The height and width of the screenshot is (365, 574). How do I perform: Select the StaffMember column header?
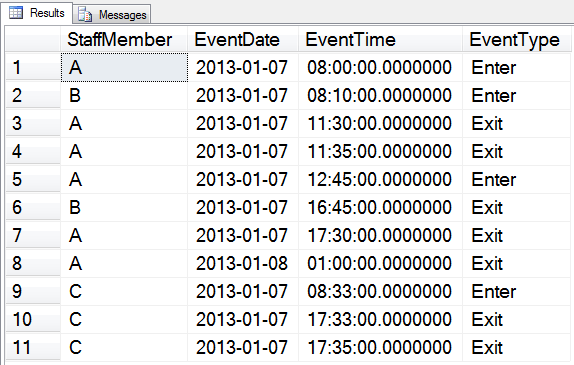(x=124, y=40)
